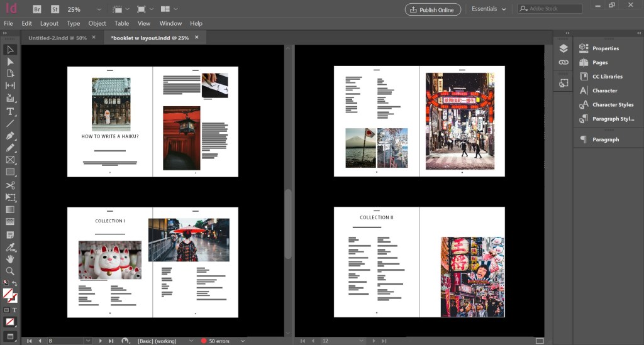
Task: Toggle formatting affects text button
Action: click(x=14, y=310)
